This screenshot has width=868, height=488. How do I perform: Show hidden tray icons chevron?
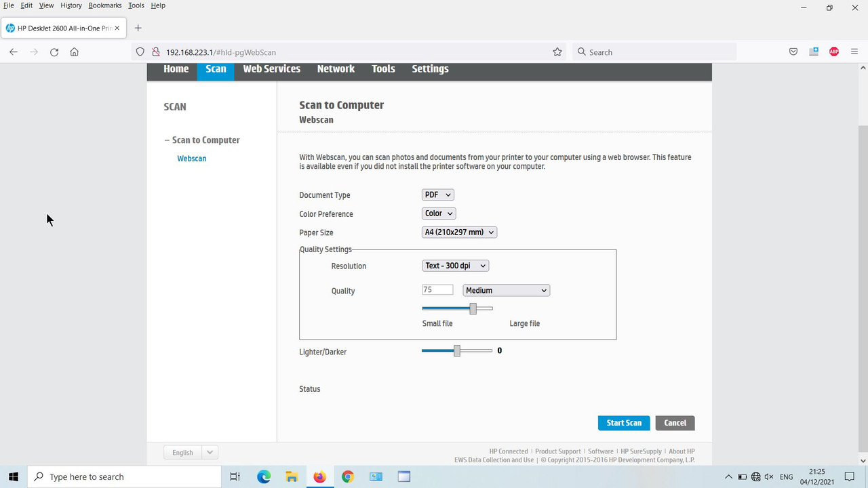tap(729, 477)
